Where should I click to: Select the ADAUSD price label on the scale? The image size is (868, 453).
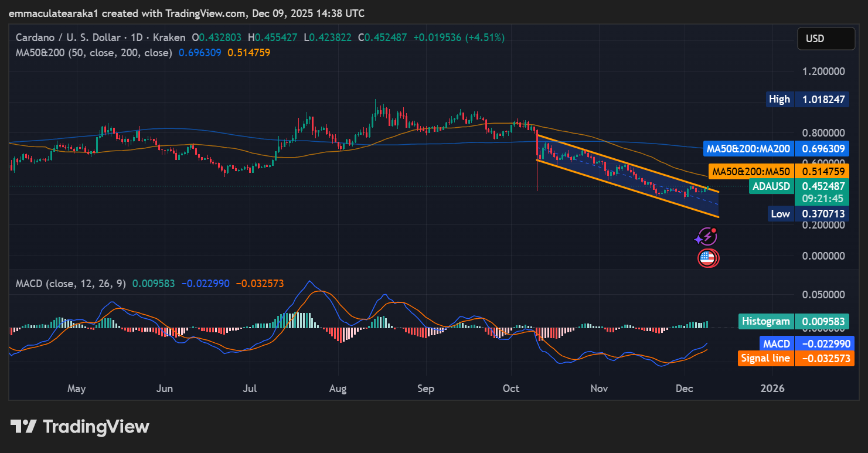pos(799,186)
